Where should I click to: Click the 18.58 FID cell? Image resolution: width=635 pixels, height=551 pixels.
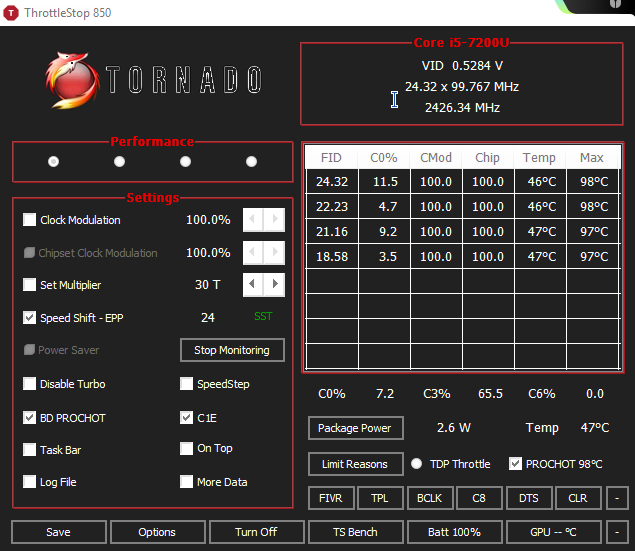pos(332,257)
